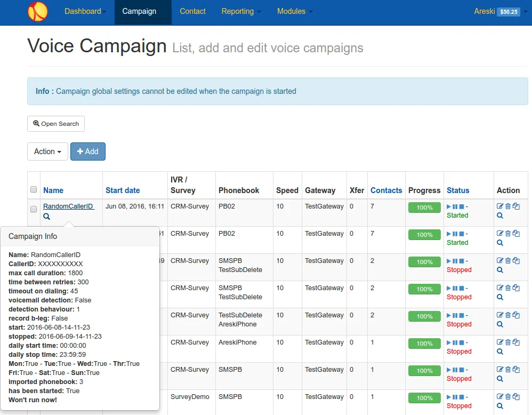The width and height of the screenshot is (532, 415).
Task: Start the SurveyDemo campaign with play icon
Action: (x=449, y=397)
